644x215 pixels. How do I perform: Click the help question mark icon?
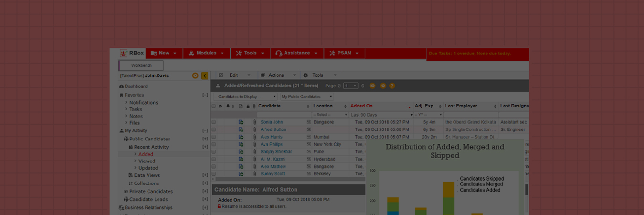point(392,86)
